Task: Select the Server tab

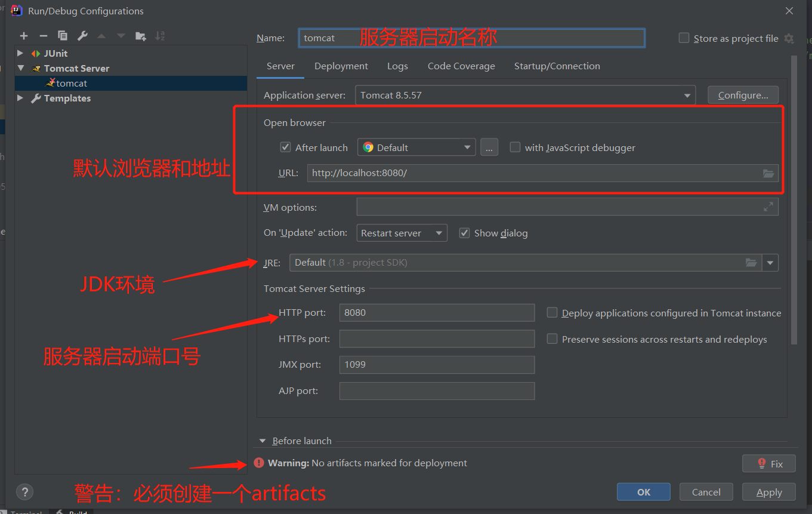Action: coord(280,66)
